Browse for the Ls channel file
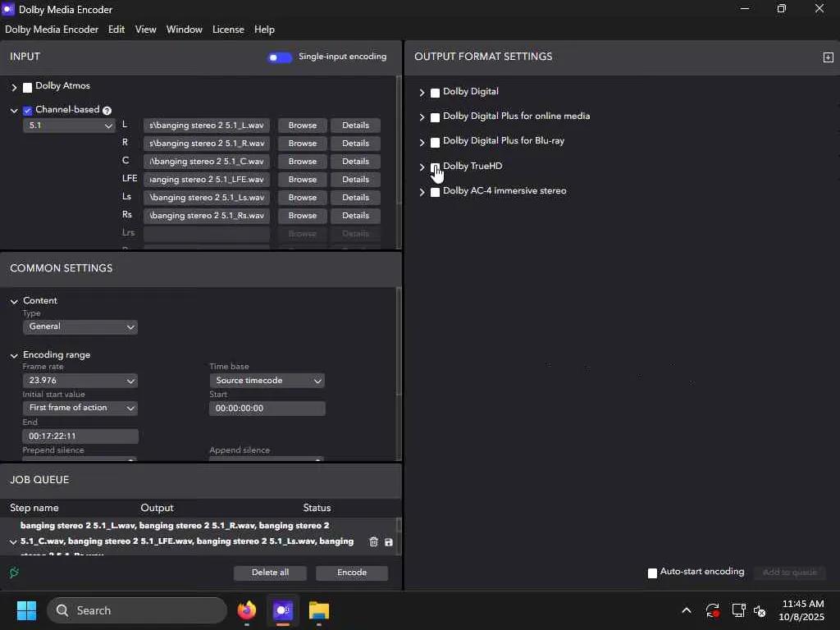Screen dimensions: 840x630 pos(302,198)
